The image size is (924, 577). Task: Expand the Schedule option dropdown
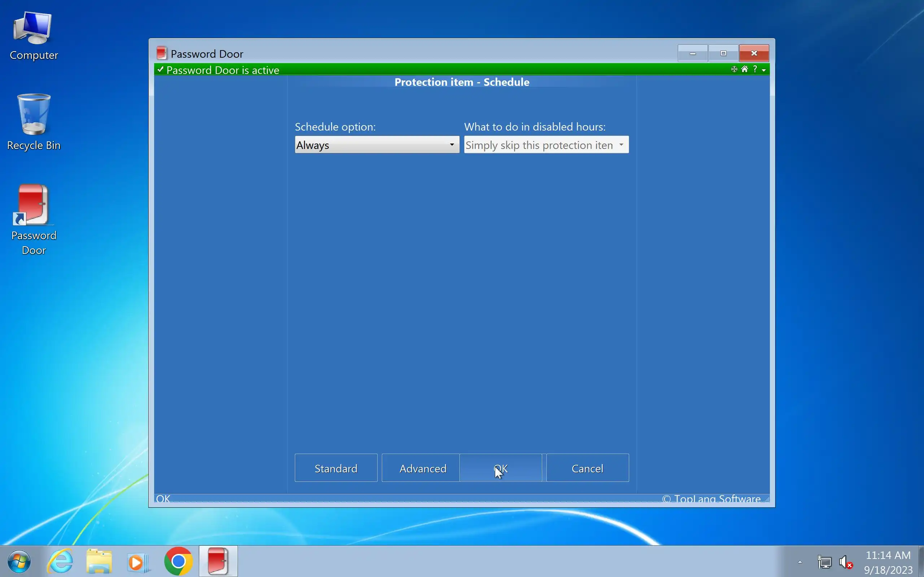(452, 145)
